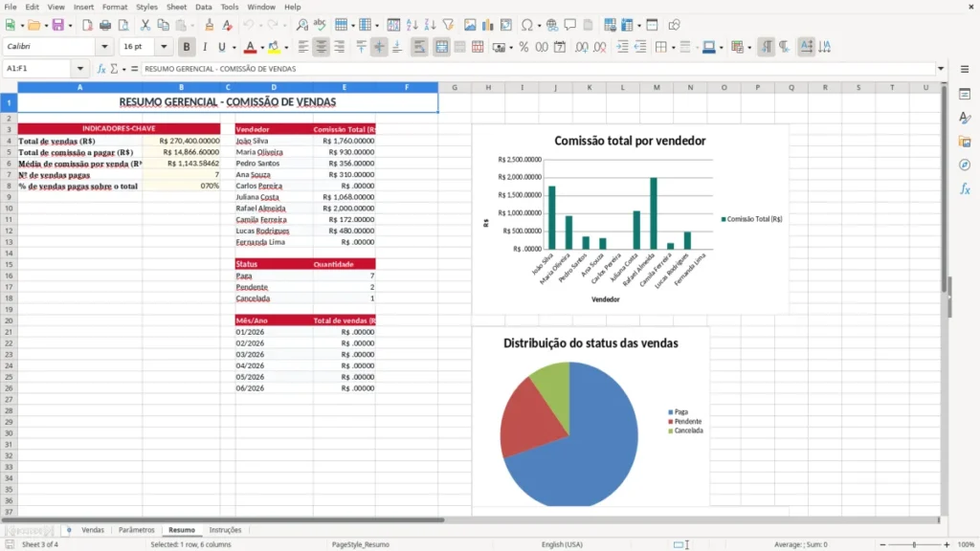Select column G header
The image size is (980, 551).
[x=455, y=87]
